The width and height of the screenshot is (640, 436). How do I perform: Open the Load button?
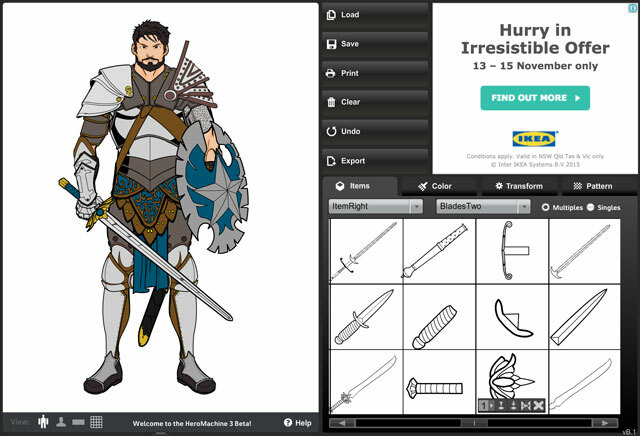click(x=375, y=15)
